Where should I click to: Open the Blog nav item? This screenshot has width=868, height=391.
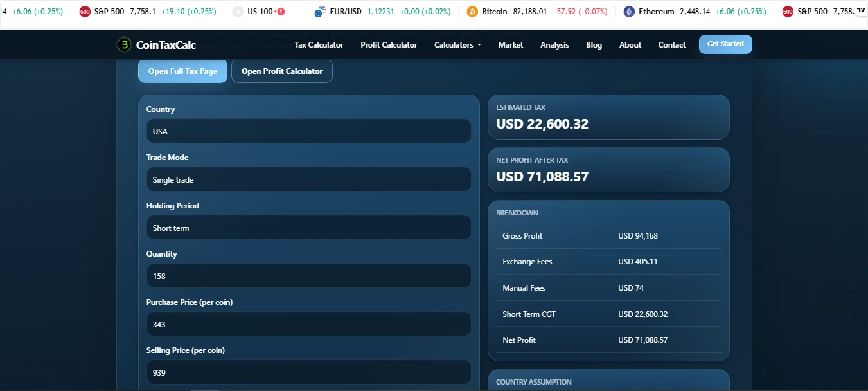coord(594,45)
